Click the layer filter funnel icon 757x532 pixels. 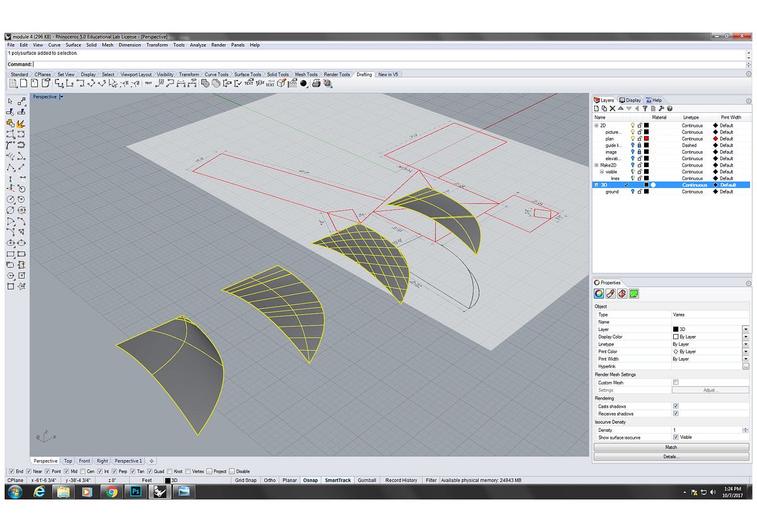(645, 108)
